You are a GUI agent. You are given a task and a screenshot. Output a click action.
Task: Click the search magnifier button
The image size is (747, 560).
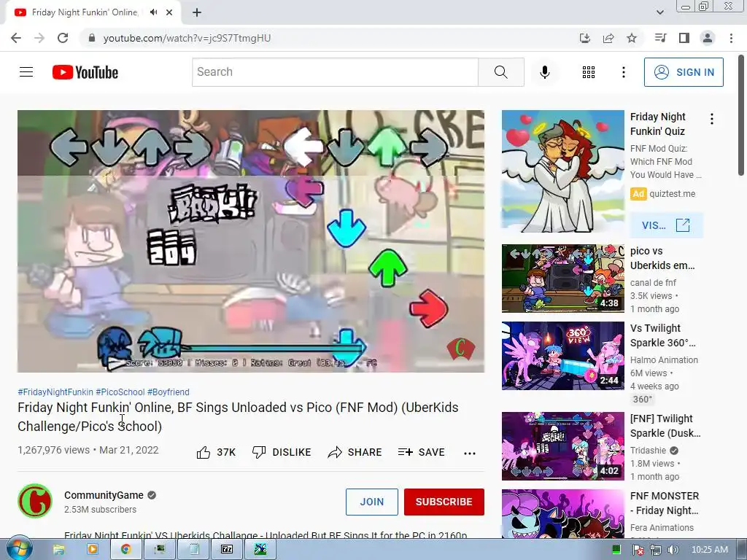tap(500, 72)
